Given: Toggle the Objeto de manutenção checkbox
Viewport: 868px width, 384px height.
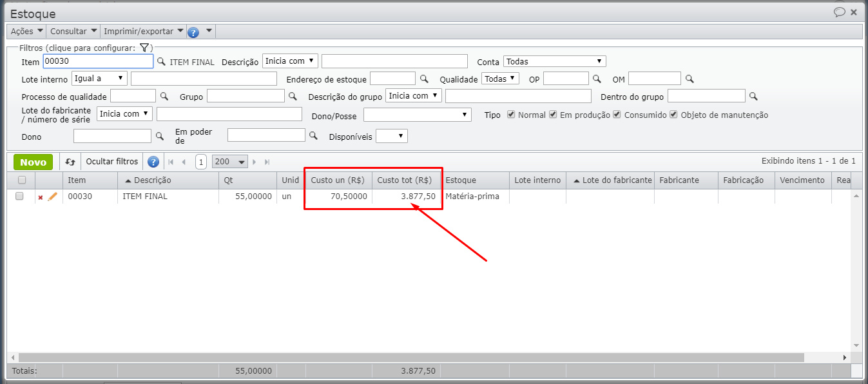Looking at the screenshot, I should point(674,115).
